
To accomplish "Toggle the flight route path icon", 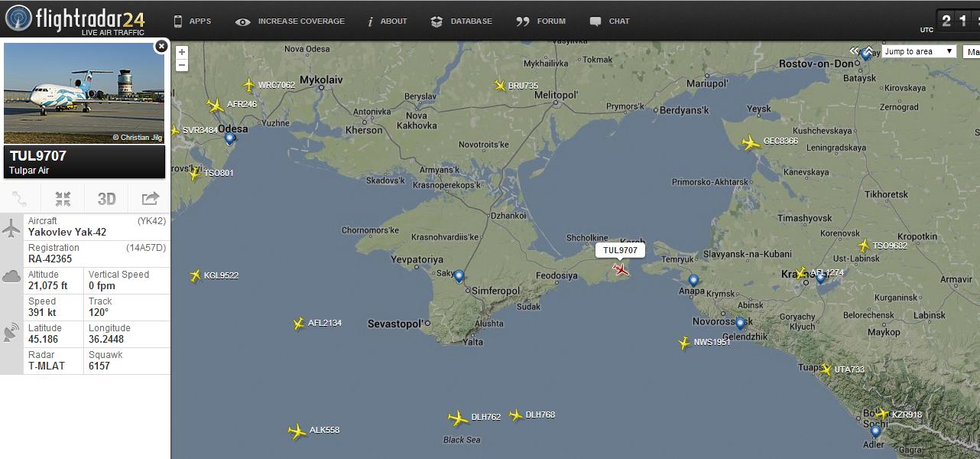I will [x=20, y=199].
